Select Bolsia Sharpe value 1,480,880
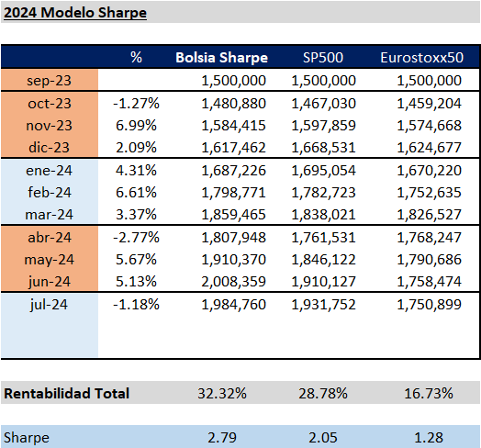The image size is (481, 448). (x=233, y=104)
